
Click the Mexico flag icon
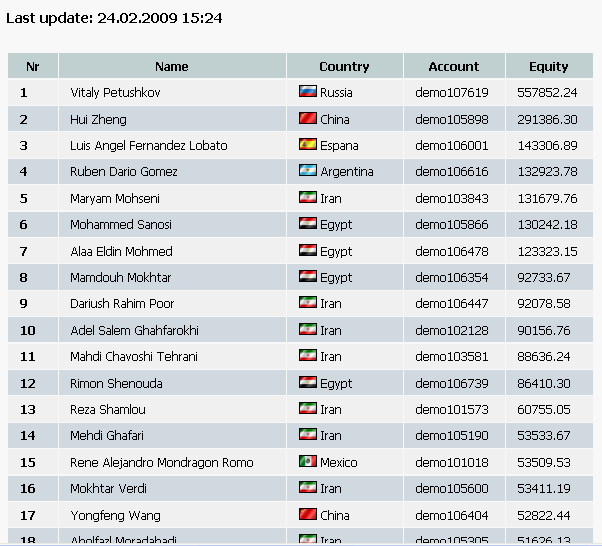point(308,462)
